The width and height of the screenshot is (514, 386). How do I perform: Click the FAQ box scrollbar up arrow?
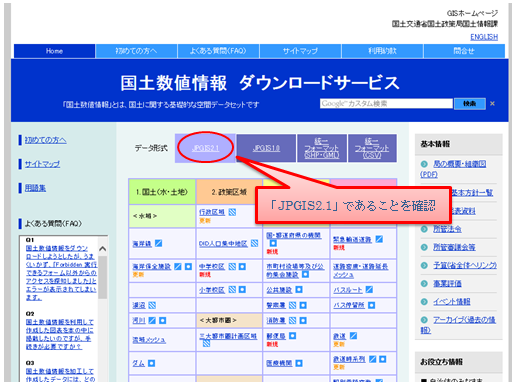103,249
